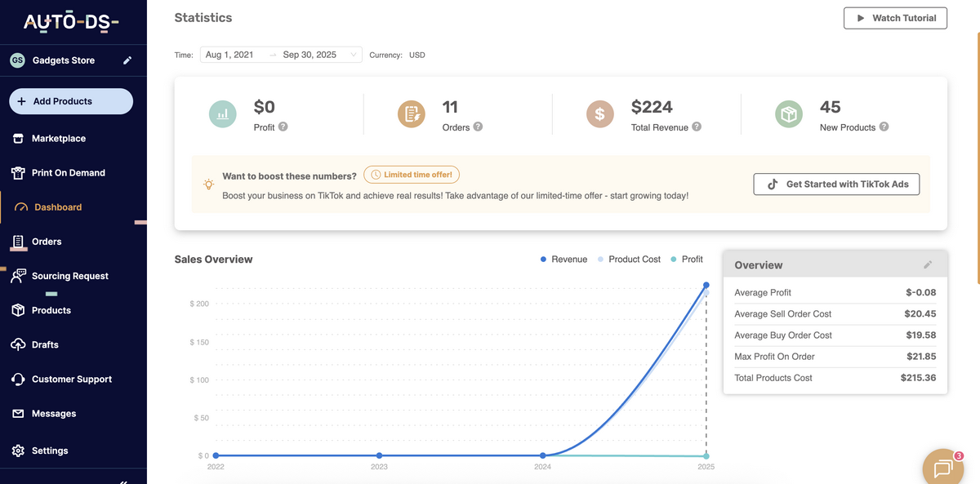Screen dimensions: 980x484
Task: Expand the Currency selector showing USD
Action: click(x=416, y=55)
